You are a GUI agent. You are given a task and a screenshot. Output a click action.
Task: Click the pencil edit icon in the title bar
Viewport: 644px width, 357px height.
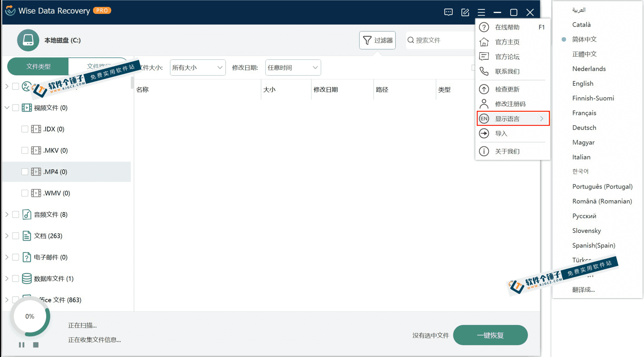coord(465,12)
